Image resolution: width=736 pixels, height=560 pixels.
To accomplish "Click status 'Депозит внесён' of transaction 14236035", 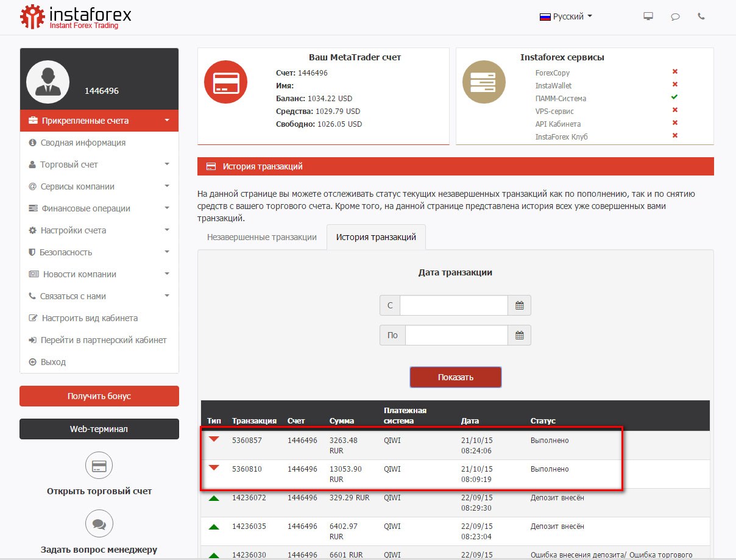I will (557, 526).
